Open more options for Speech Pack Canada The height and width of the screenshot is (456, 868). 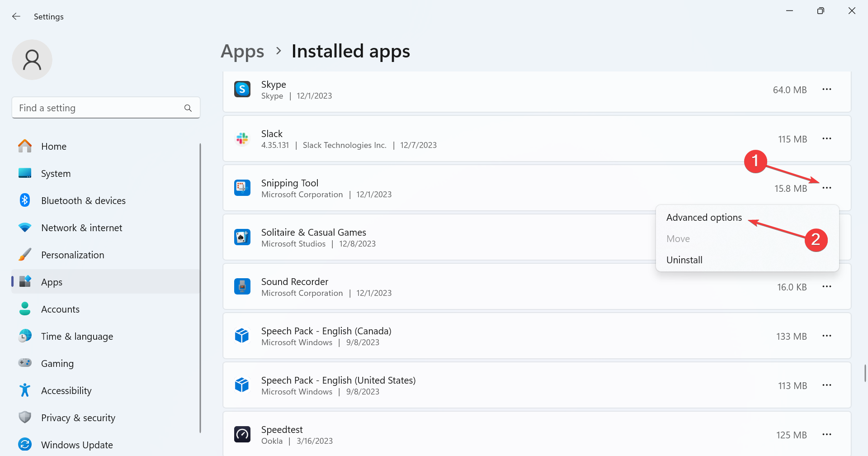click(827, 336)
